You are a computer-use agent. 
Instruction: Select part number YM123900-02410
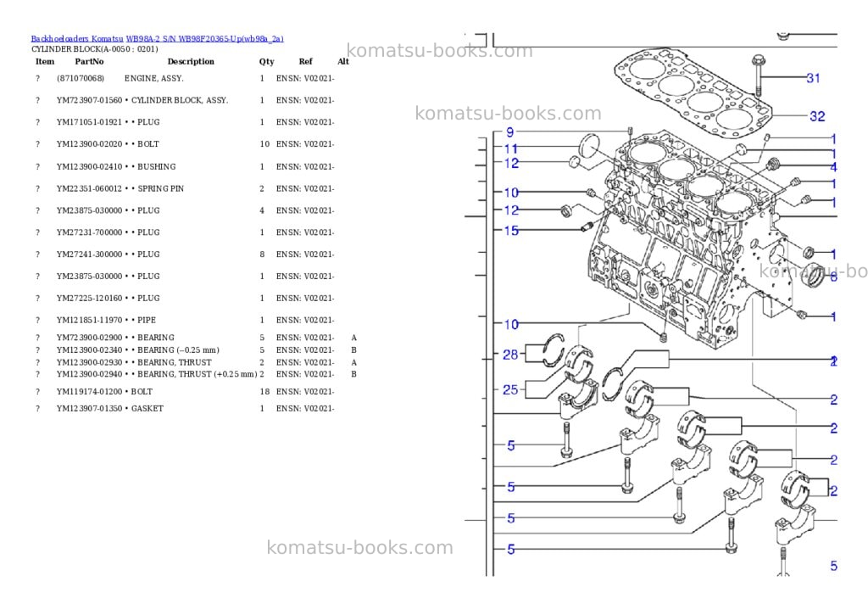tap(89, 166)
